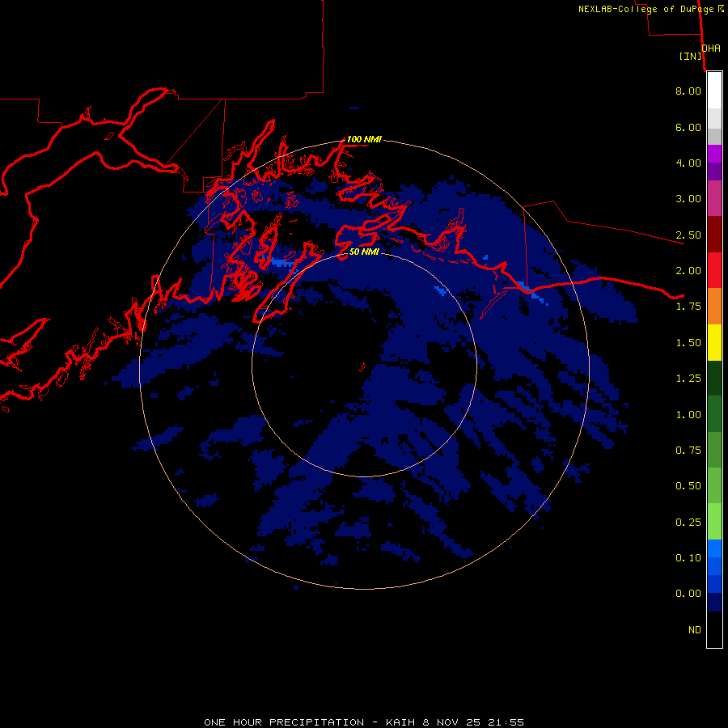Click the 1.25 legend value
Screen dimensions: 728x728
688,379
